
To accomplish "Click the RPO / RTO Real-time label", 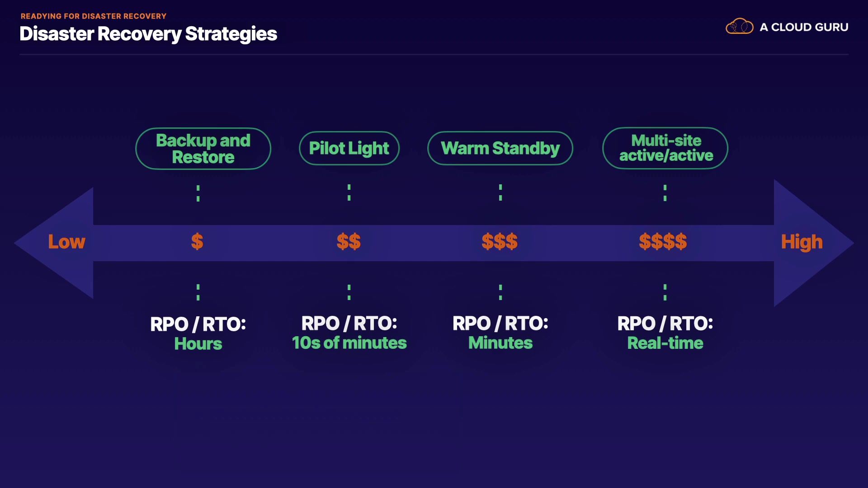I will coord(665,333).
